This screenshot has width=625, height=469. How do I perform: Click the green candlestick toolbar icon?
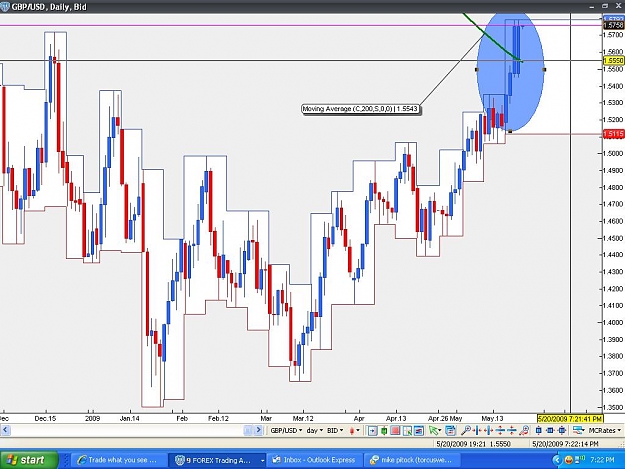click(x=384, y=430)
